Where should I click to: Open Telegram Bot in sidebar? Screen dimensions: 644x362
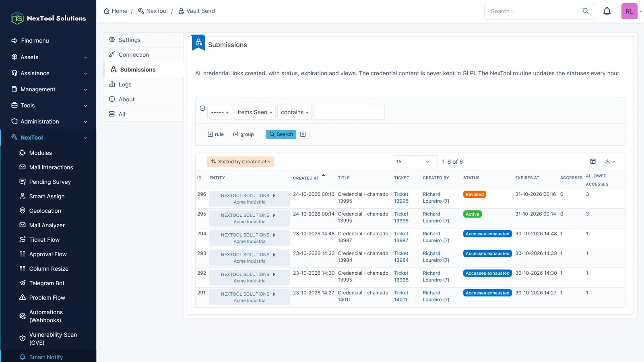47,283
